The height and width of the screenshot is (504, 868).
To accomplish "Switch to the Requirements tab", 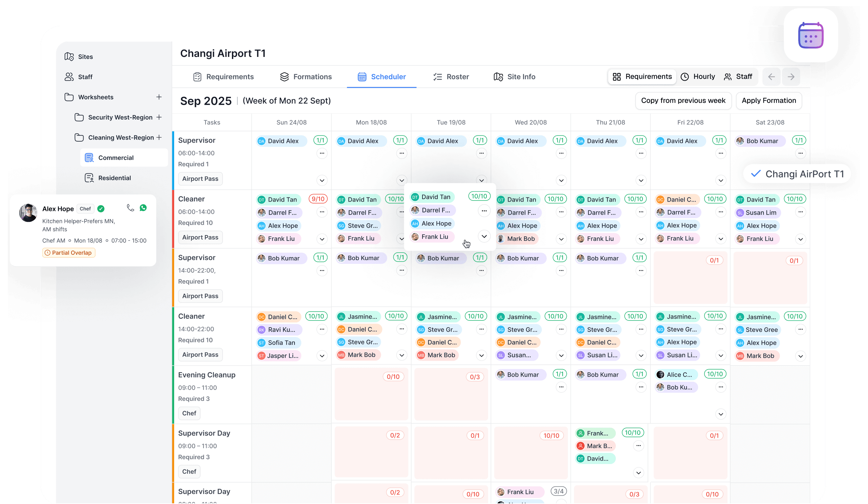I will 223,77.
